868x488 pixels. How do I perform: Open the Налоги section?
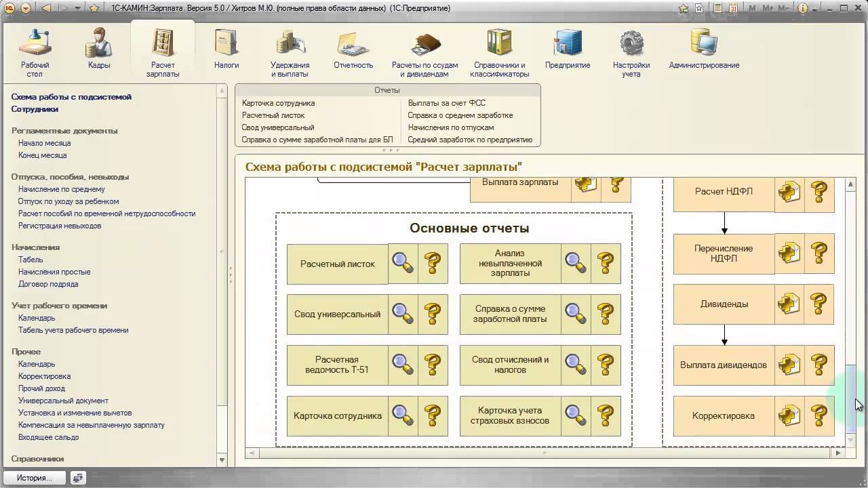coord(226,49)
